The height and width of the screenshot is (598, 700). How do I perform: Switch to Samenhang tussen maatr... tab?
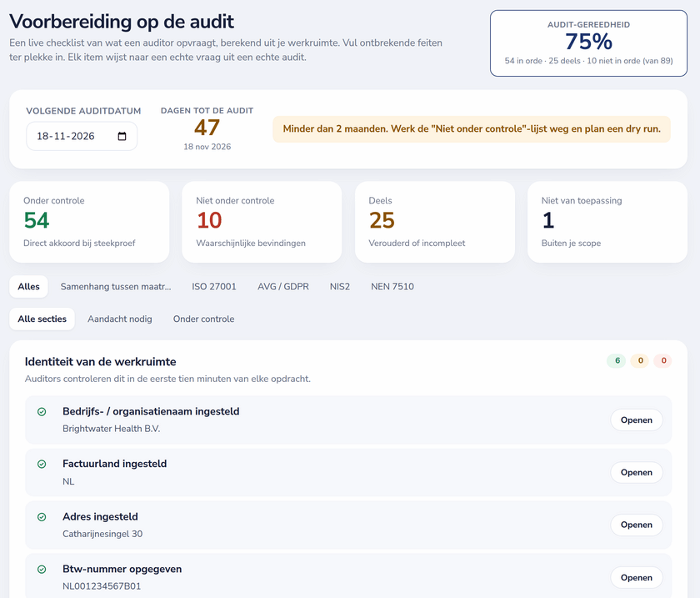tap(116, 286)
